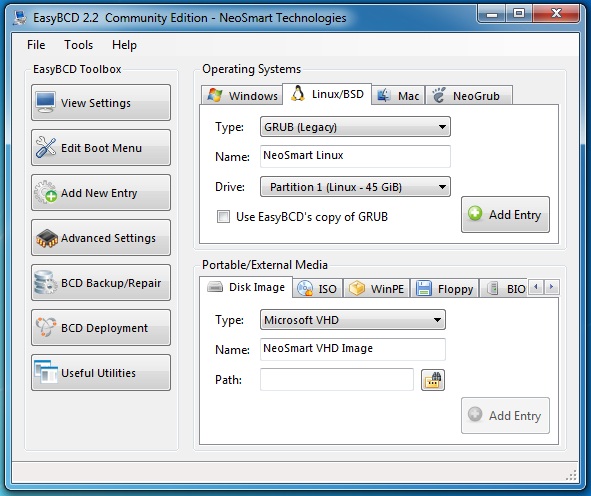Image resolution: width=591 pixels, height=496 pixels.
Task: Open Advanced Settings chip icon button
Action: 101,238
